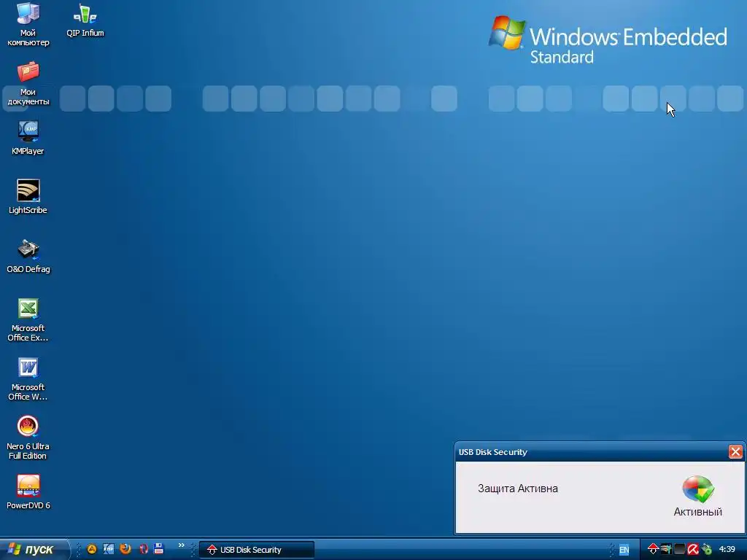
Task: Click the LightScribe tray icon
Action: [667, 549]
